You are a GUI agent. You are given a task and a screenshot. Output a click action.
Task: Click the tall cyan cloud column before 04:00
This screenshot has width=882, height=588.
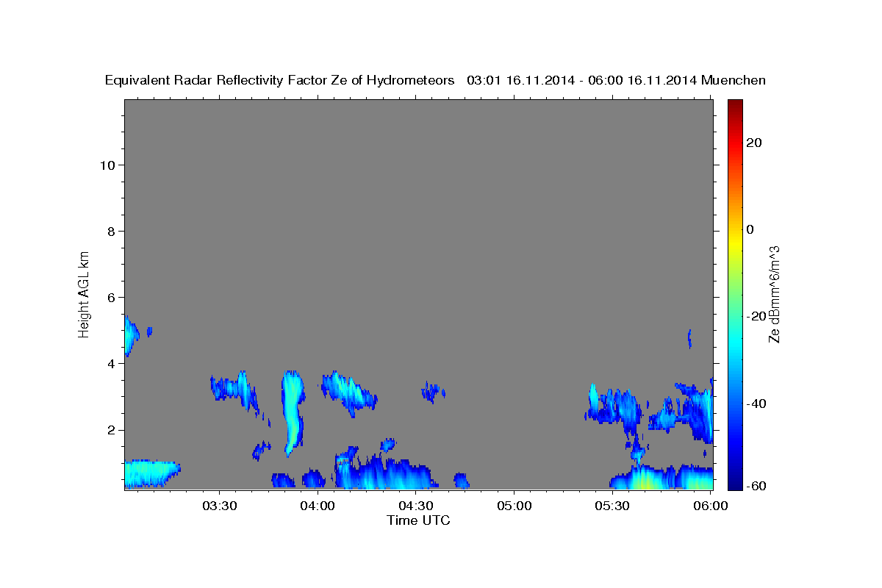(293, 412)
